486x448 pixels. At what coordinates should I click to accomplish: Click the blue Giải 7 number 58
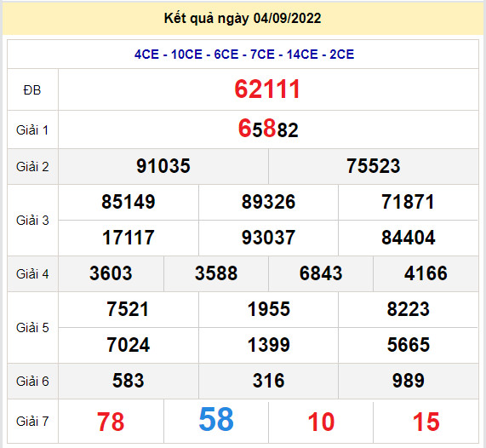pyautogui.click(x=216, y=419)
